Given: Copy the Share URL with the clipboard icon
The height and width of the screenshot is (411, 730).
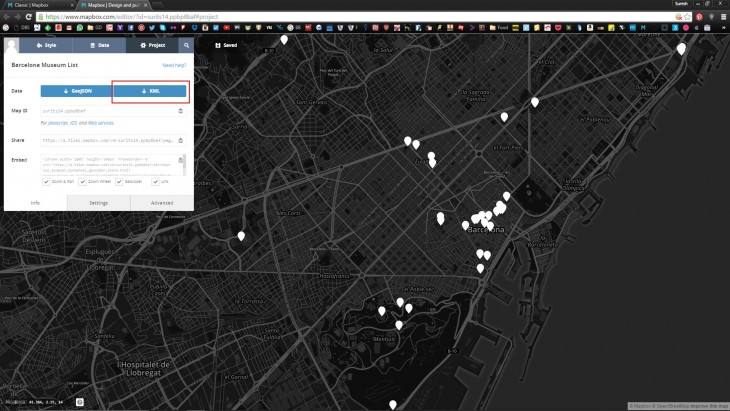Looking at the screenshot, I should (181, 140).
